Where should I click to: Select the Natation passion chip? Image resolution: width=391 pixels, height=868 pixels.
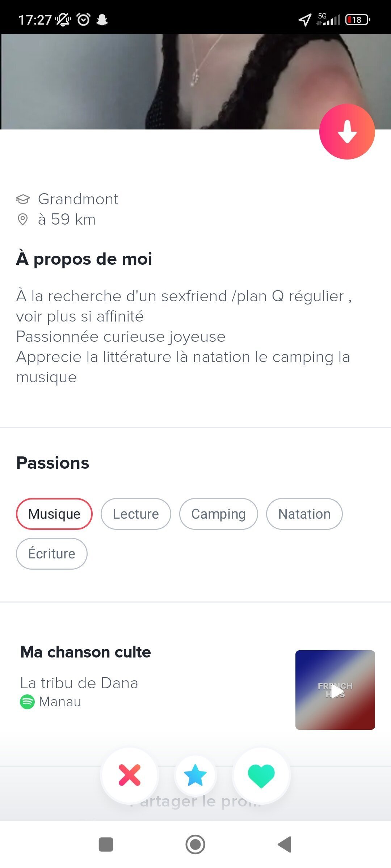[304, 514]
